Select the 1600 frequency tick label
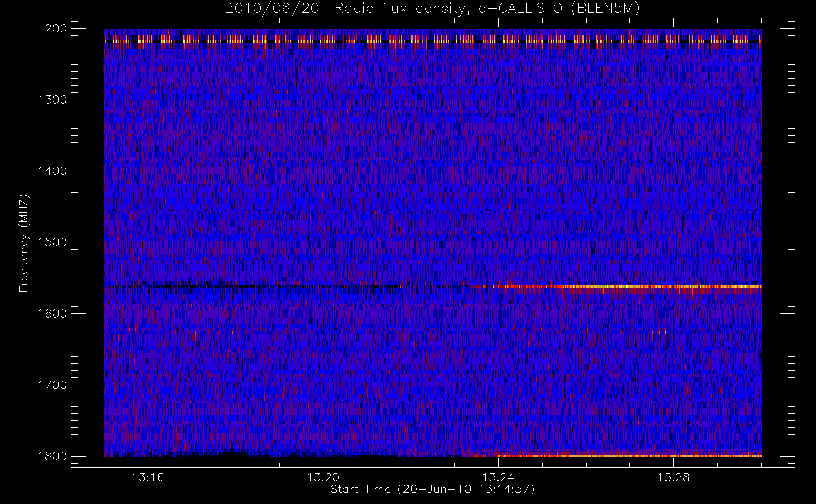Screen dimensions: 816x504 (52, 313)
